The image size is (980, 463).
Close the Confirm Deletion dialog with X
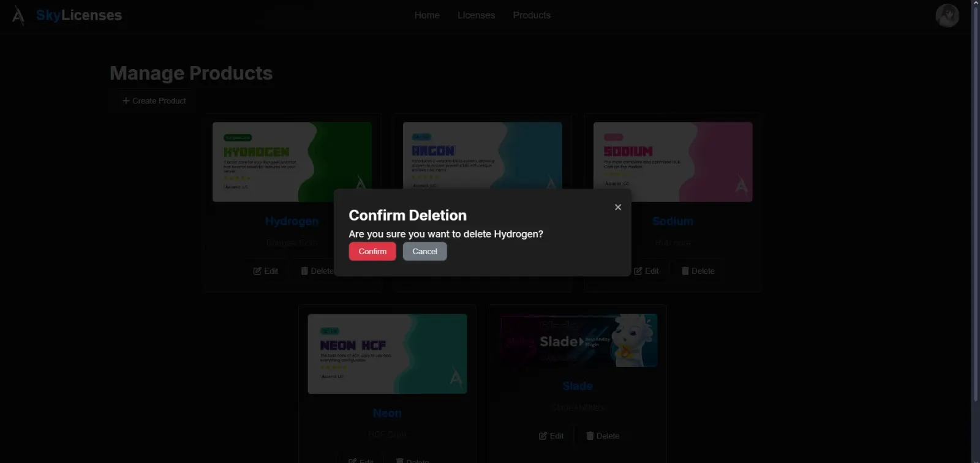[618, 208]
